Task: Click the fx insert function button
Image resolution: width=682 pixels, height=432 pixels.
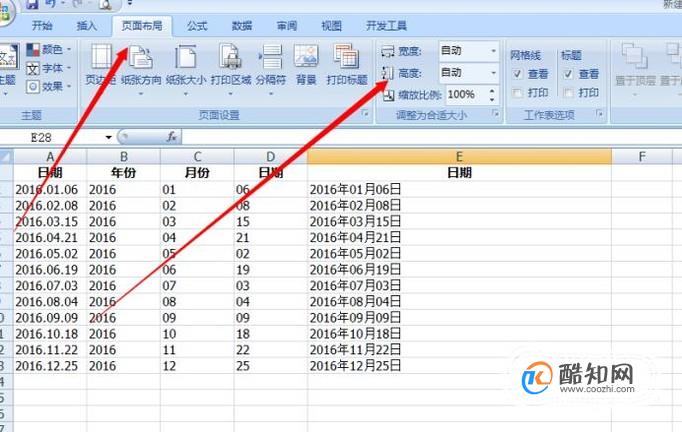Action: coord(171,137)
